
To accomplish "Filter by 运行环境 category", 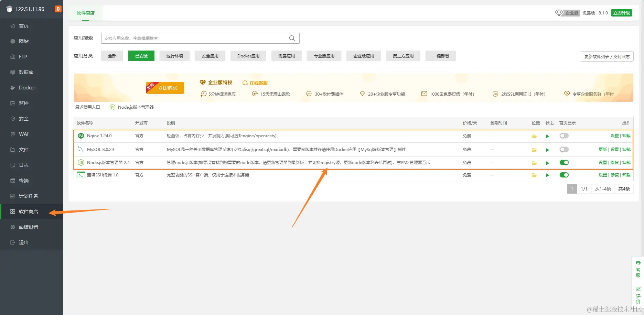I will coord(175,56).
